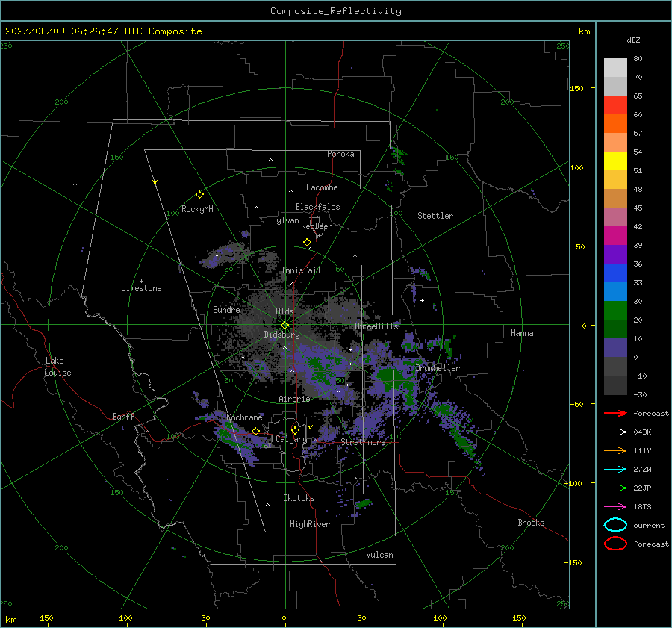Viewport: 672px width, 628px height.
Task: Click the Stettler city label
Action: pyautogui.click(x=435, y=216)
